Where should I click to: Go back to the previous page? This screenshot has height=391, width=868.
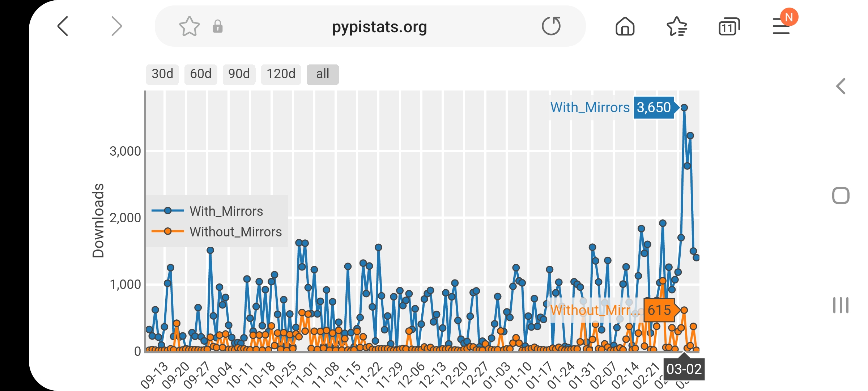pyautogui.click(x=63, y=26)
